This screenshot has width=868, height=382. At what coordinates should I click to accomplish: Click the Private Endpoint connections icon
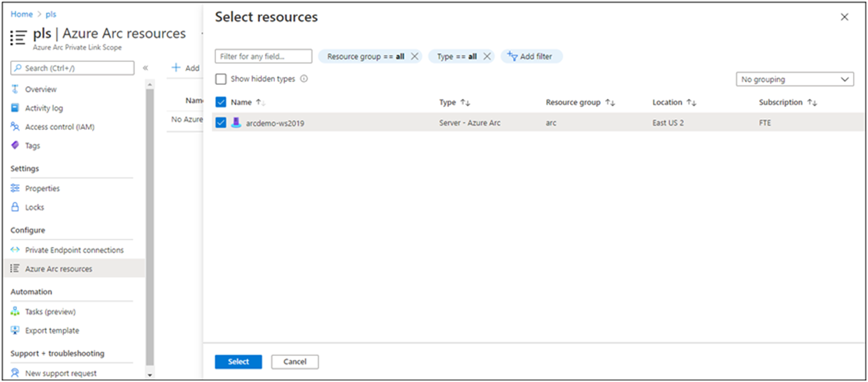click(15, 250)
